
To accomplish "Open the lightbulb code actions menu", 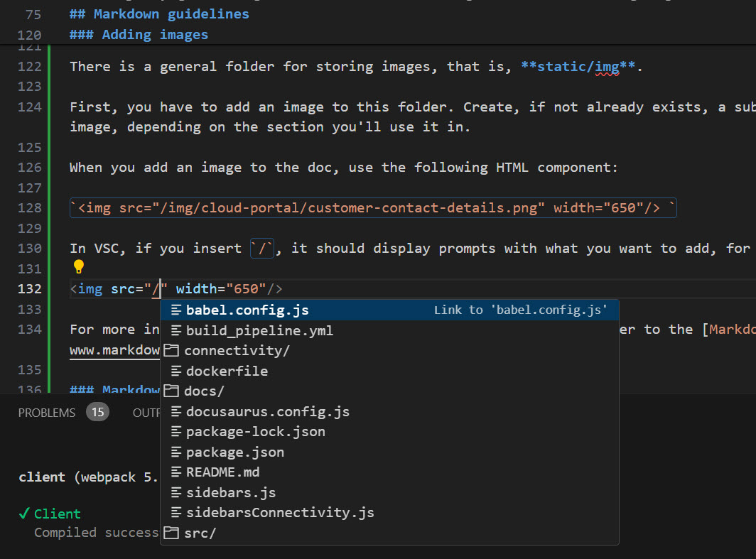I will point(79,266).
